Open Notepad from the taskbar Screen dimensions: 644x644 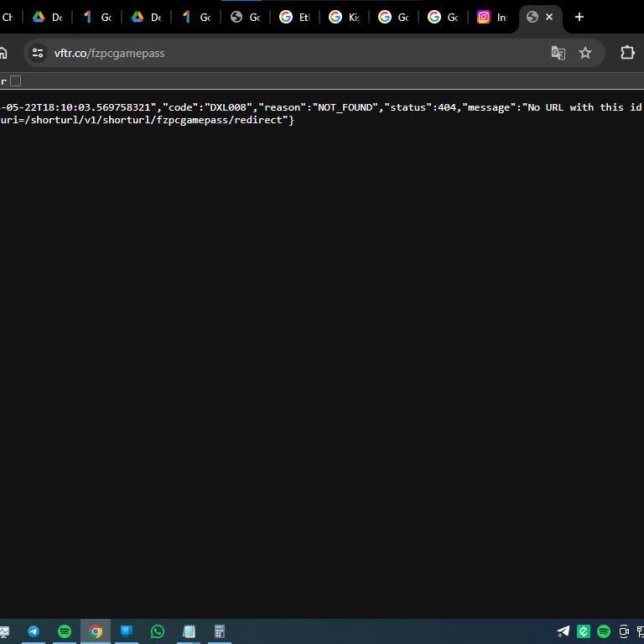(x=189, y=631)
